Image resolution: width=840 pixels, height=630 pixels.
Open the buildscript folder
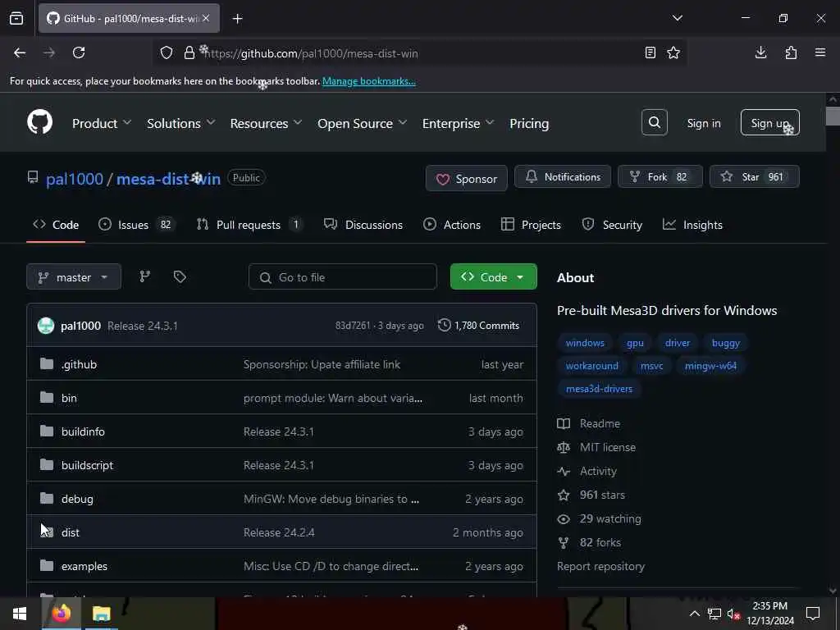[87, 466]
